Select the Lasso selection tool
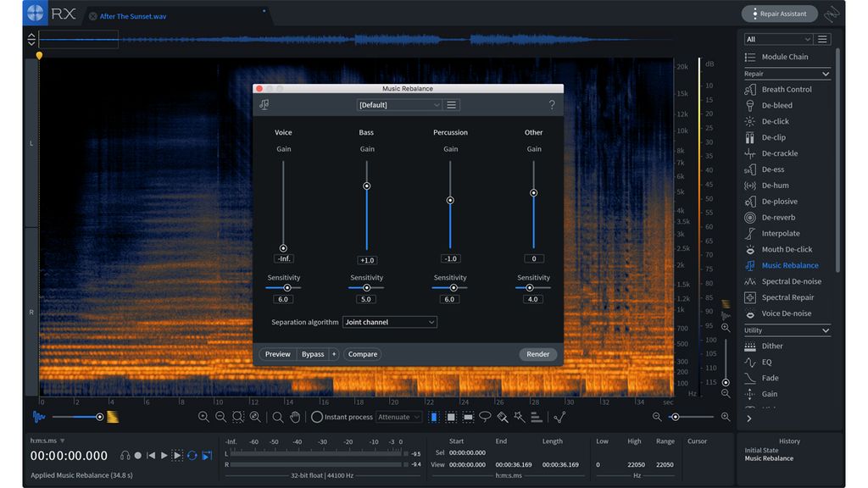The height and width of the screenshot is (488, 868). 485,417
